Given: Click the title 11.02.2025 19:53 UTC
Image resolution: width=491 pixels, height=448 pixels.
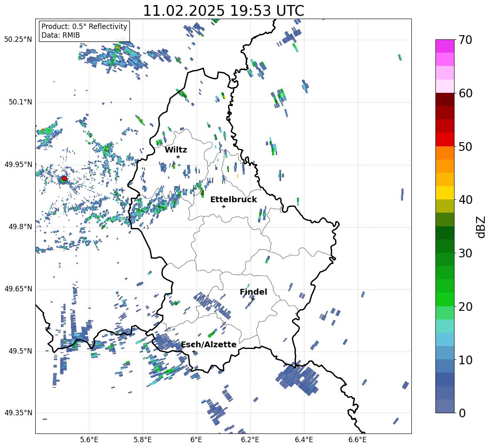Looking at the screenshot, I should point(224,11).
